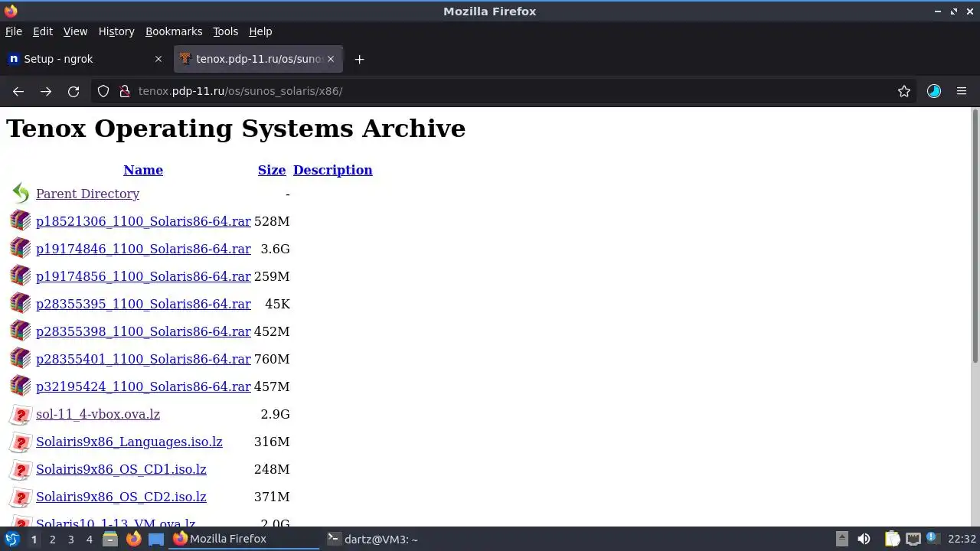Sort listing by Description column
Screen dimensions: 980x551
(332, 170)
